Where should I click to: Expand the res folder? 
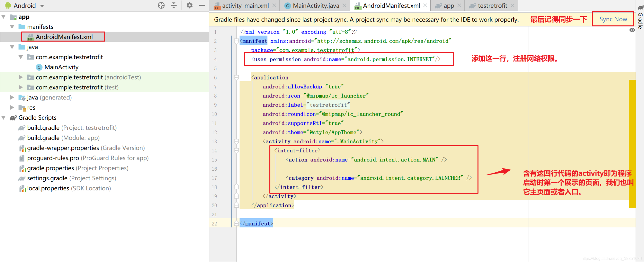[12, 107]
